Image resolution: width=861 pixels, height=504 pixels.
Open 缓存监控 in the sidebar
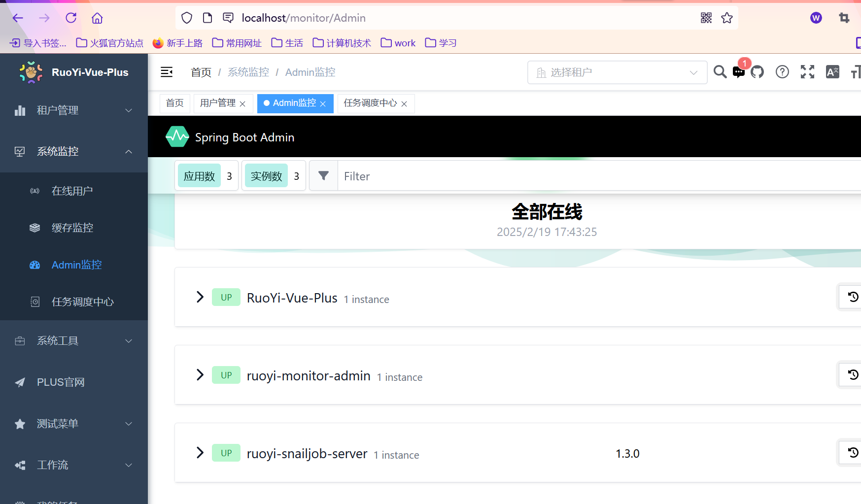[x=74, y=228]
